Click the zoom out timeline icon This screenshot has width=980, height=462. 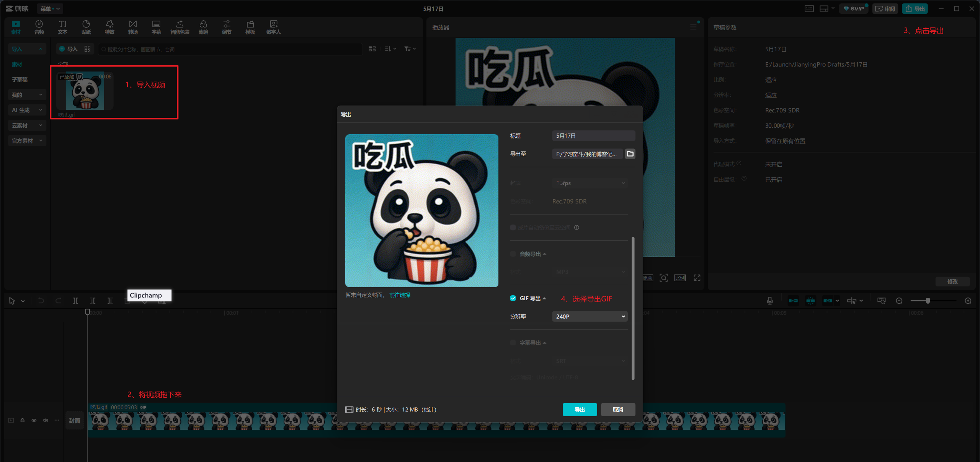(x=899, y=301)
